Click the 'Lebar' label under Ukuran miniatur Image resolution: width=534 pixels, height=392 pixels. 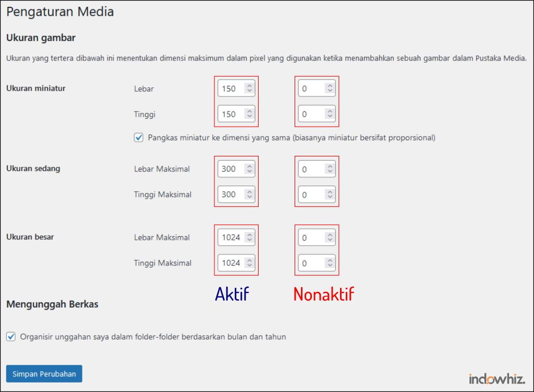[144, 89]
